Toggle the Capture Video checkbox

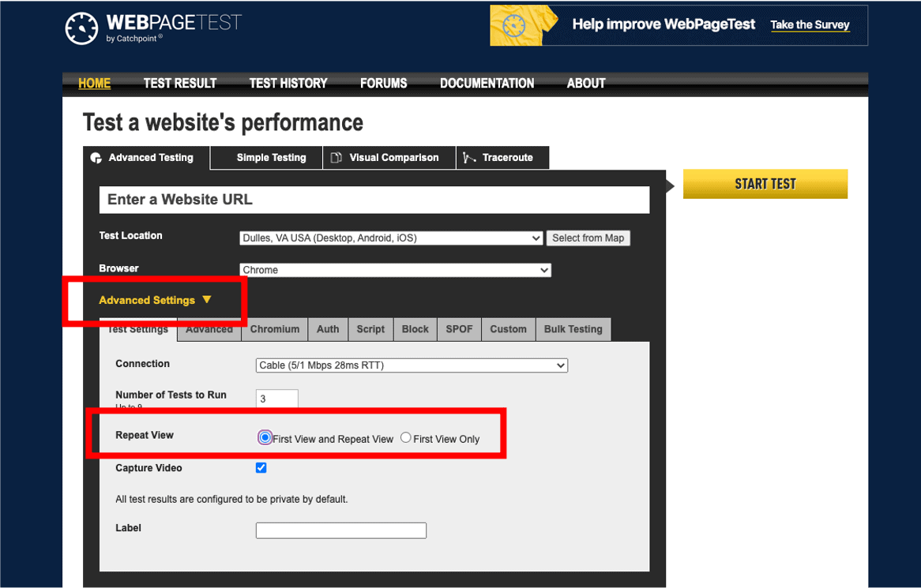(x=261, y=468)
